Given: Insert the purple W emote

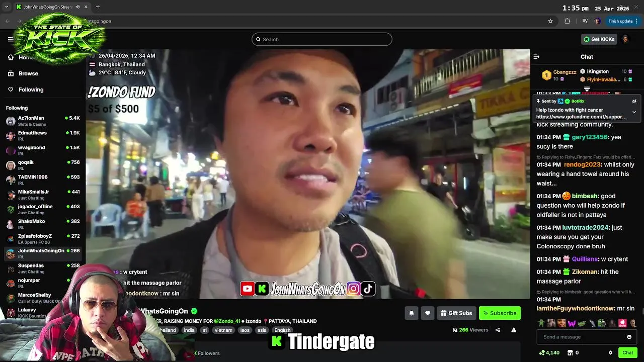Looking at the screenshot, I should point(571,323).
